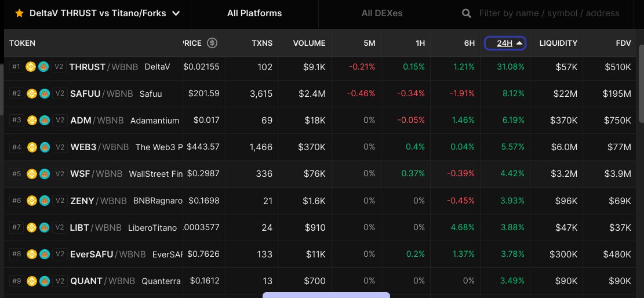Toggle the price currency dollar icon

click(x=212, y=43)
